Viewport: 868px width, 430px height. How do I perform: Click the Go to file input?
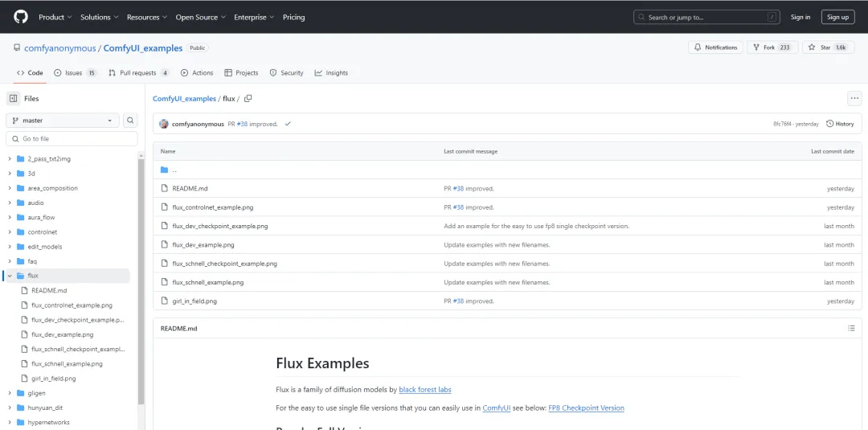[x=72, y=138]
